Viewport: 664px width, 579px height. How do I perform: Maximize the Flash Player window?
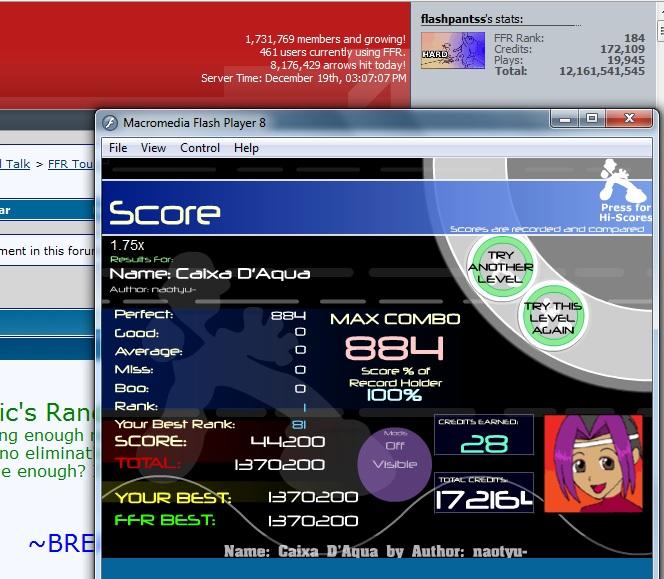pyautogui.click(x=592, y=119)
